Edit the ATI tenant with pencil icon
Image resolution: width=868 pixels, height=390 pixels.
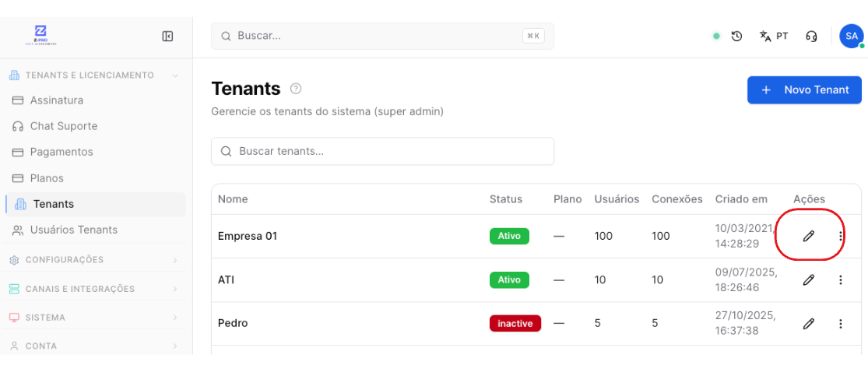coord(809,280)
